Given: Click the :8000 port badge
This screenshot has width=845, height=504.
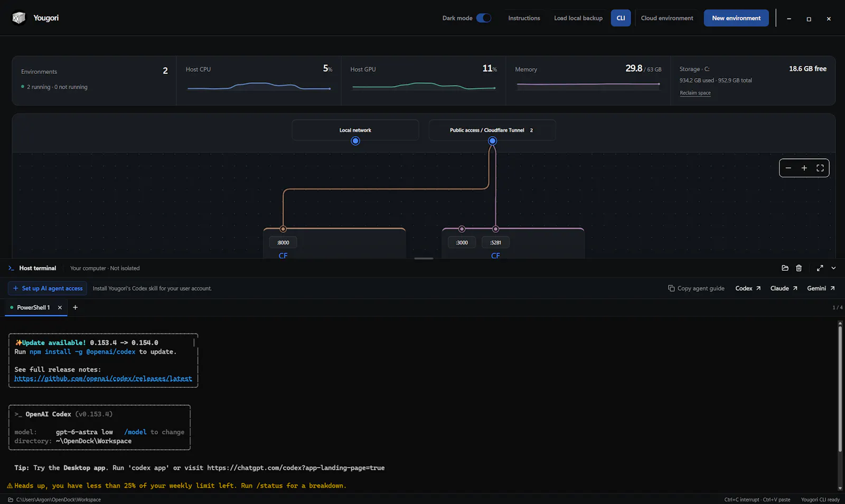Looking at the screenshot, I should pyautogui.click(x=283, y=243).
